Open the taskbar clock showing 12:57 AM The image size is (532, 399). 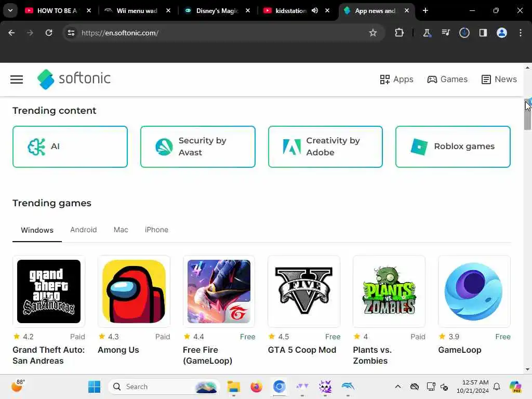(x=473, y=387)
